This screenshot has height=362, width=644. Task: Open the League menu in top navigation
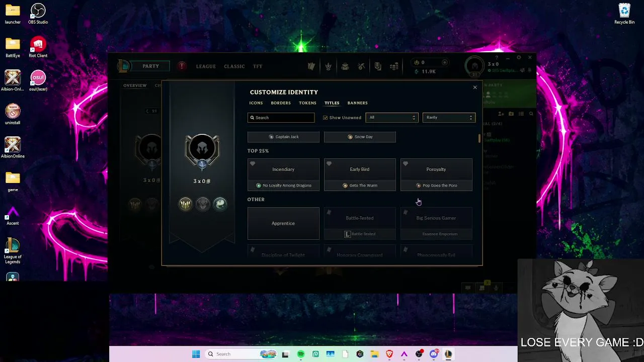click(206, 66)
